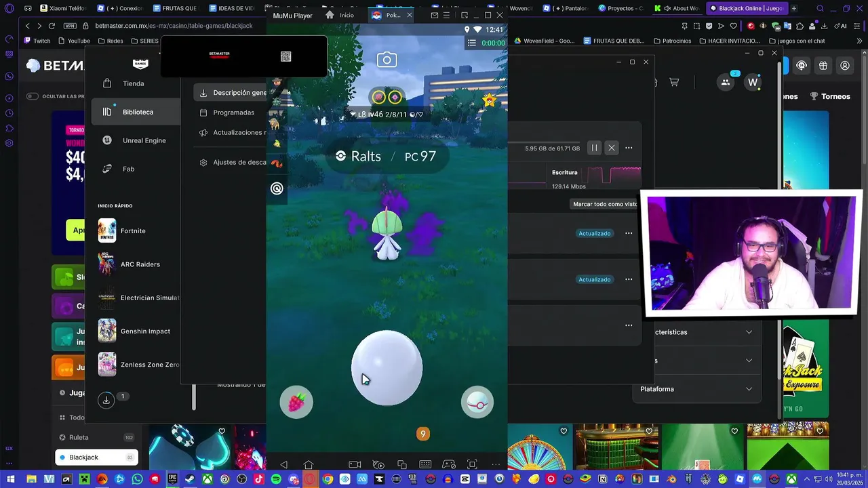Expand the Plataforma filter

pos(696,389)
